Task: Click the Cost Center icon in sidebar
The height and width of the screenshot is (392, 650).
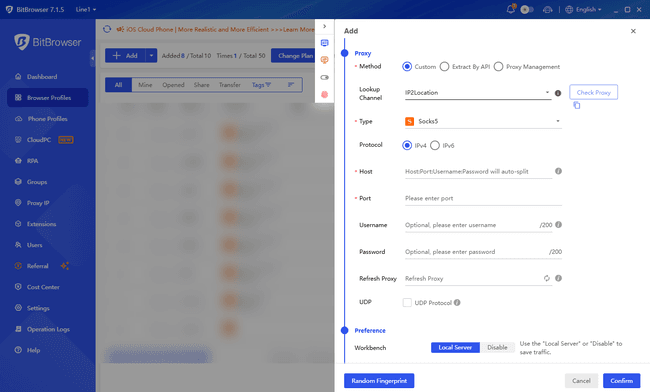Action: click(x=18, y=287)
